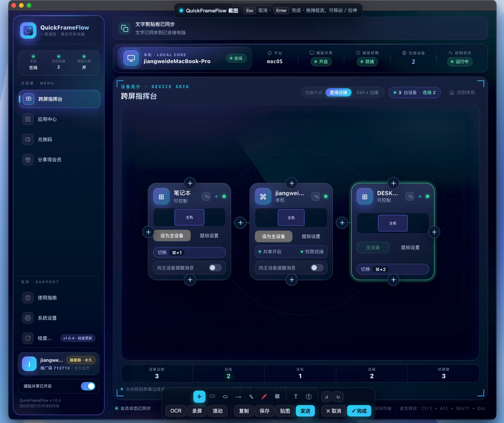This screenshot has height=423, width=504.
Task: Add device right of DESK card
Action: (x=434, y=232)
